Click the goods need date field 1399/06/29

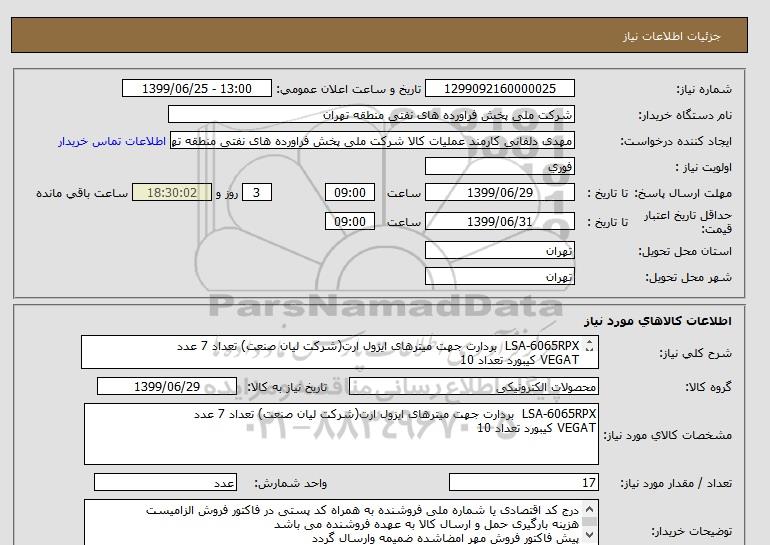(167, 386)
